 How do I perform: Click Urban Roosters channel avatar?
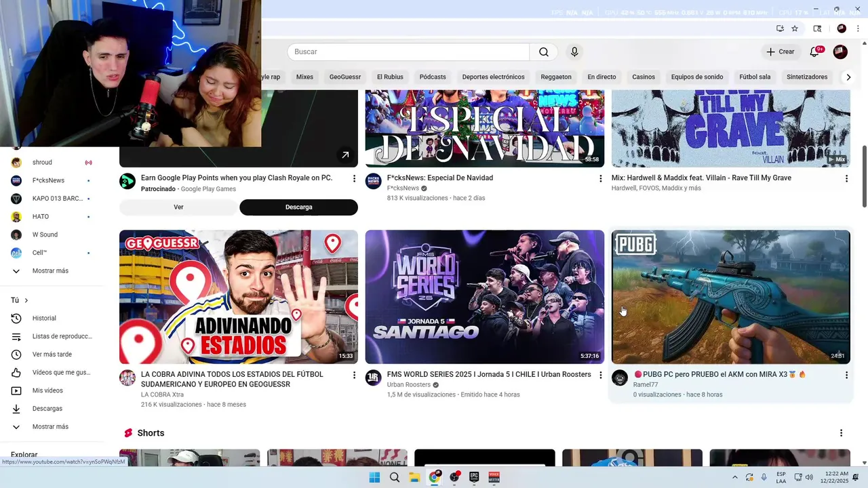click(374, 378)
